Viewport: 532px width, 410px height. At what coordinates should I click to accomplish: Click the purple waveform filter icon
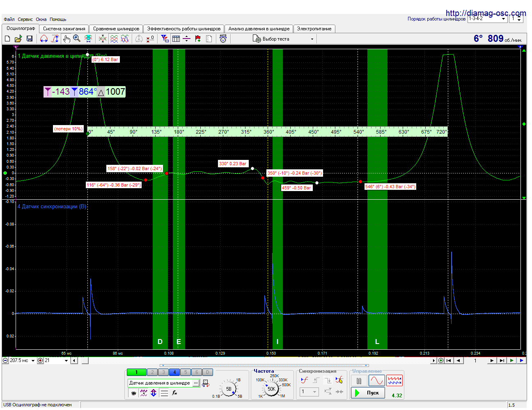tap(143, 393)
